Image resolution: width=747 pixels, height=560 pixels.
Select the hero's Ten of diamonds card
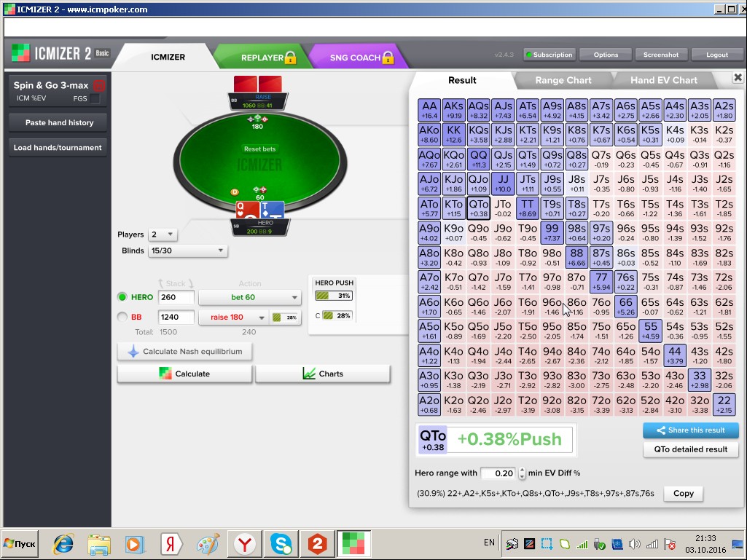[272, 210]
